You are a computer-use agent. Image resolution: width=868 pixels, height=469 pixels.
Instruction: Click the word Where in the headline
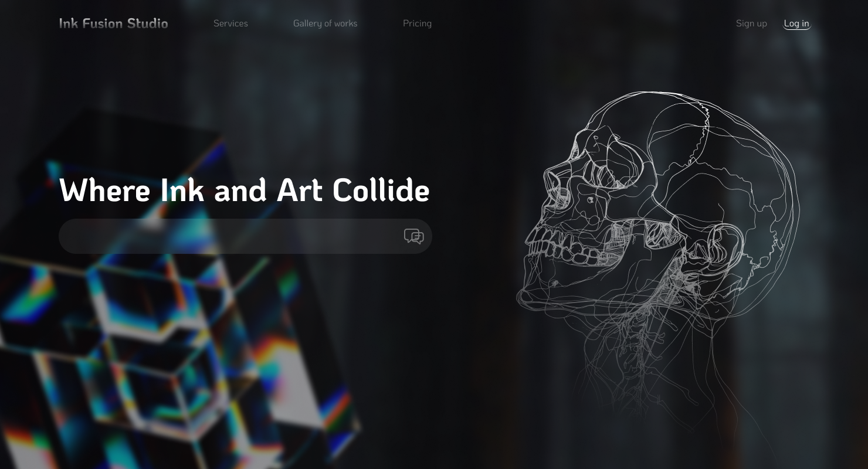(x=105, y=191)
